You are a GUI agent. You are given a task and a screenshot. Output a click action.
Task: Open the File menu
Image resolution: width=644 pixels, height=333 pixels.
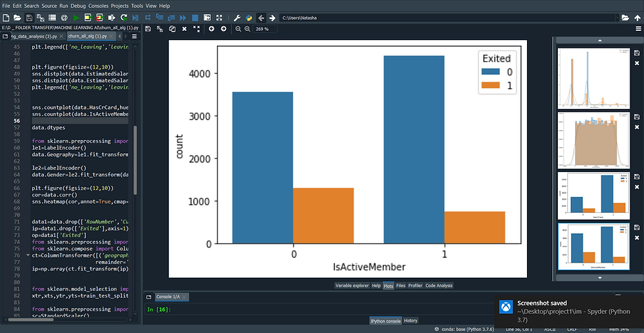pyautogui.click(x=6, y=6)
